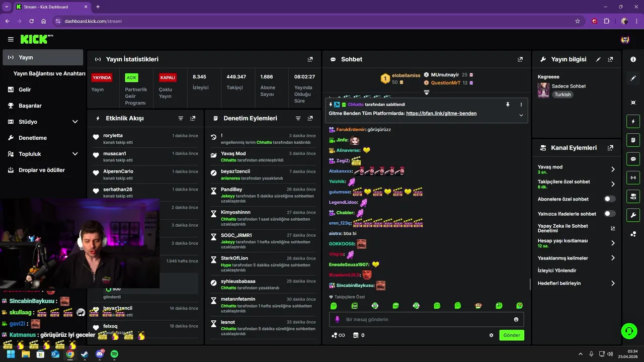Toggle the wrench stream info widget icon
The height and width of the screenshot is (362, 644).
tap(633, 215)
